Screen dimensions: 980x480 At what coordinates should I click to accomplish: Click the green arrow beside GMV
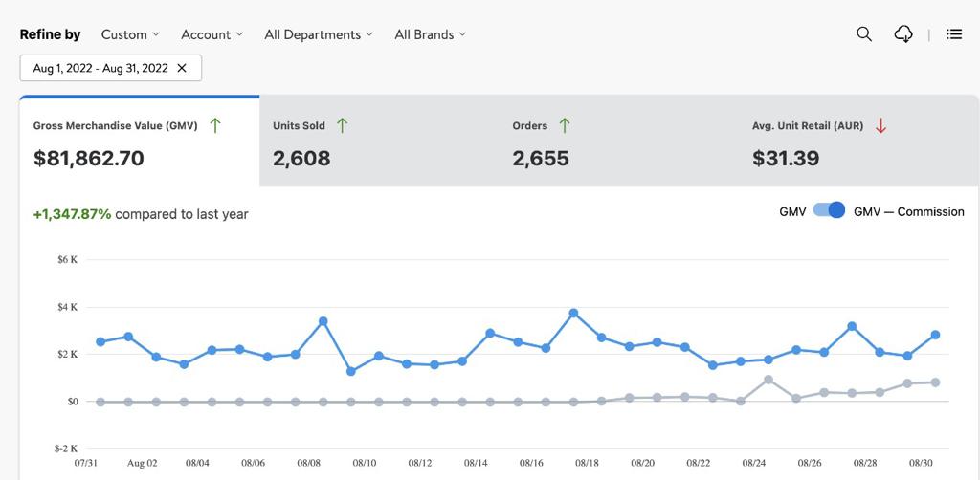(x=215, y=125)
